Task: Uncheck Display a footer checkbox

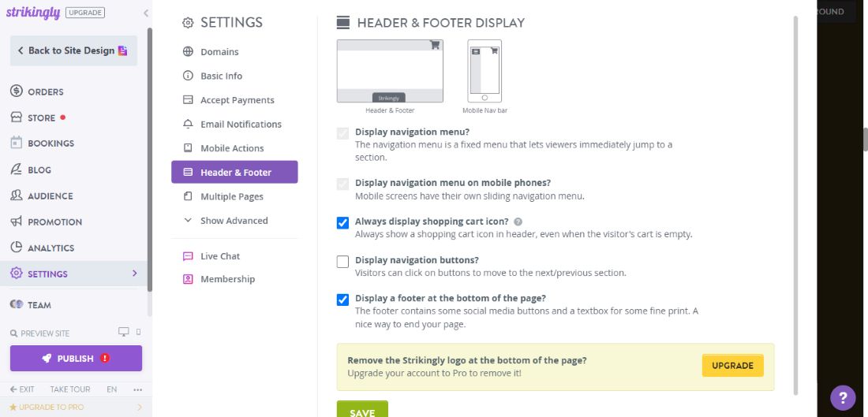Action: click(x=342, y=300)
